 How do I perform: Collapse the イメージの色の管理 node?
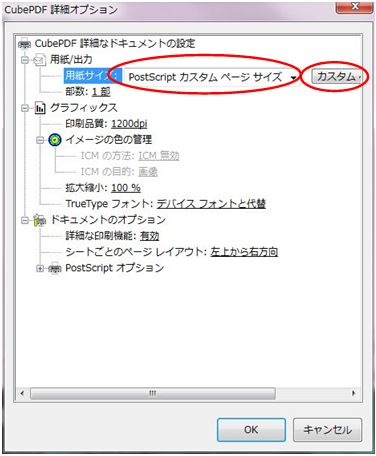[40, 140]
